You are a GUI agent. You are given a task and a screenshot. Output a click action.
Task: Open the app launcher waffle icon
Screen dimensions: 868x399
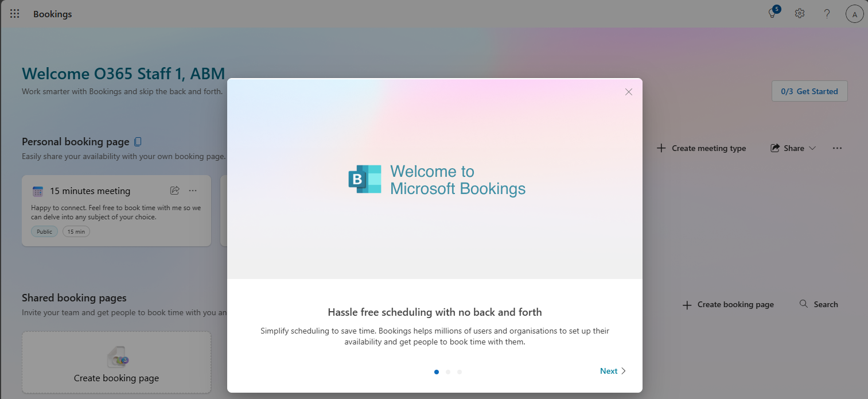pos(15,14)
